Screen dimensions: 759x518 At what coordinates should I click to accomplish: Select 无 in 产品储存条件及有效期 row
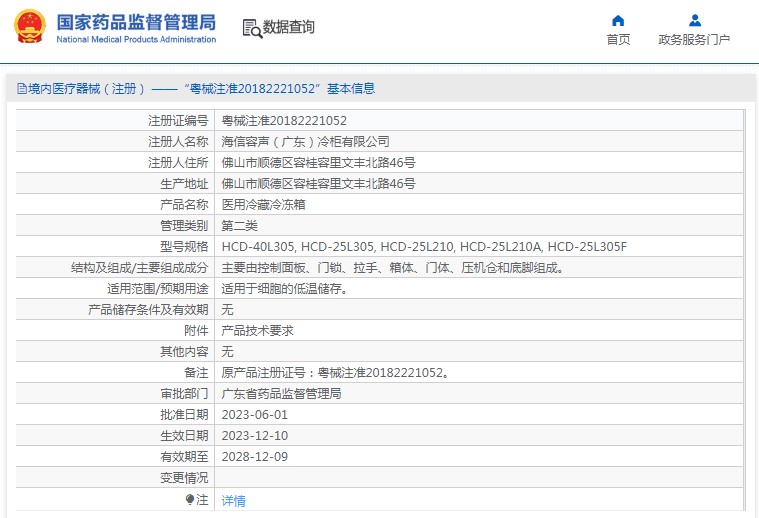point(228,310)
